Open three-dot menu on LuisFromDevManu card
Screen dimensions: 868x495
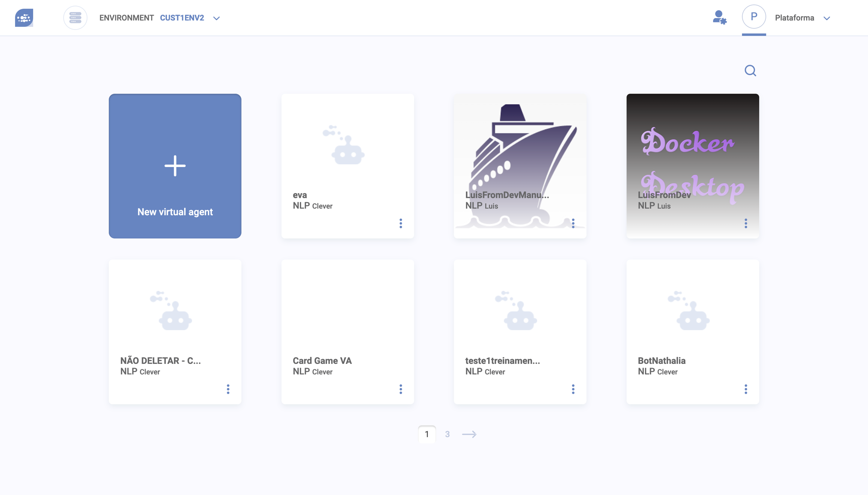pos(573,223)
